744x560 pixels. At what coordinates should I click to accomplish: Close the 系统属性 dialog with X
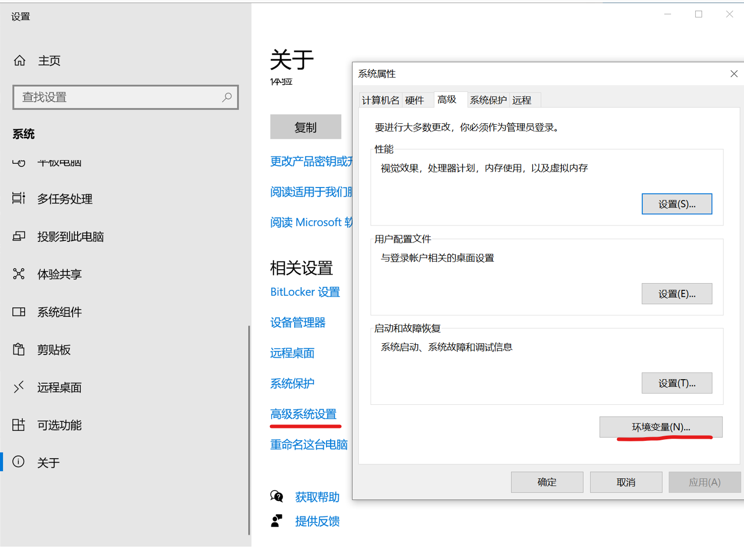pyautogui.click(x=734, y=74)
